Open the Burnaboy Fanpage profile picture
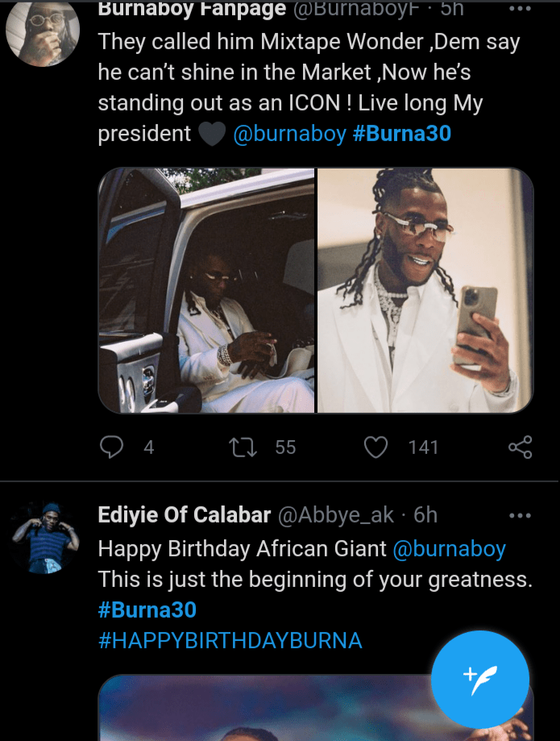The width and height of the screenshot is (560, 741). pyautogui.click(x=42, y=31)
